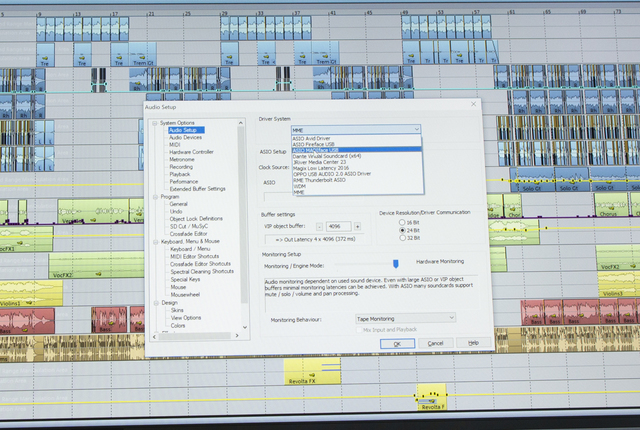This screenshot has height=430, width=640.
Task: Open the Monitoring Behaviour dropdown
Action: [405, 318]
